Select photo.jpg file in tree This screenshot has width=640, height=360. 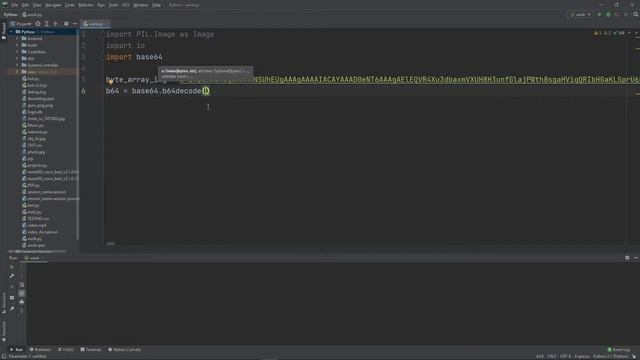[x=33, y=152]
